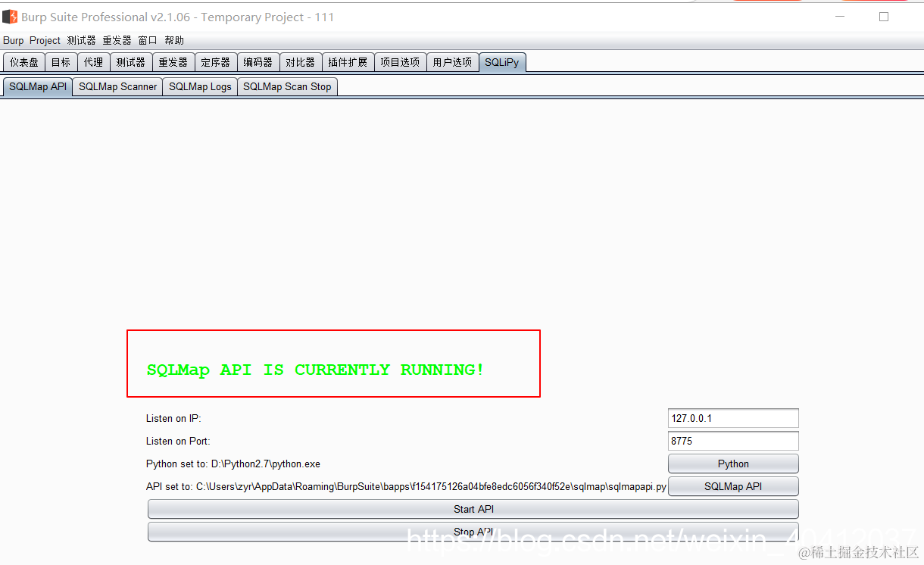Switch to the 编码器 tab
Screen dimensions: 924x565
[258, 62]
